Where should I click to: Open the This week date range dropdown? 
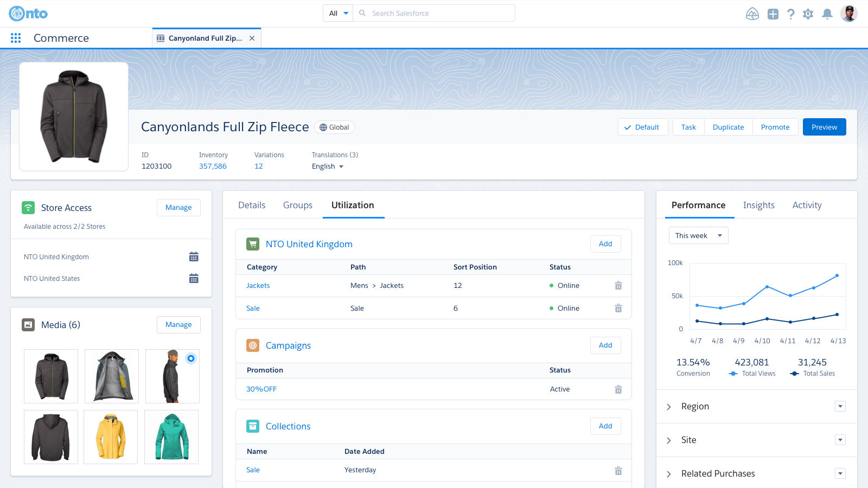point(698,235)
